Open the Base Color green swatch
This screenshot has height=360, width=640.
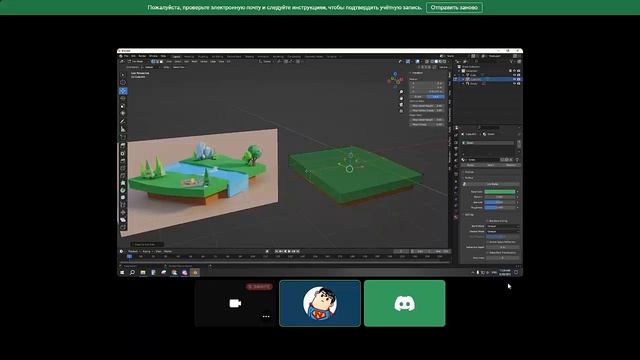tap(500, 191)
